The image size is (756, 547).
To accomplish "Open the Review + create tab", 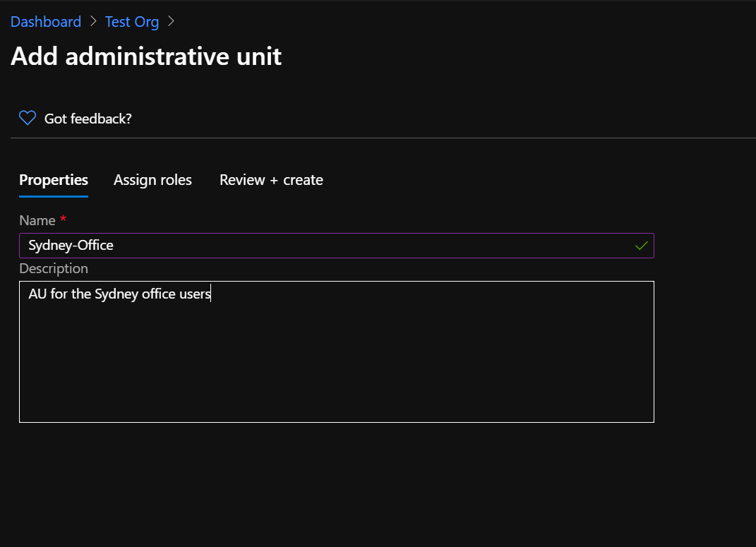I will 271,180.
